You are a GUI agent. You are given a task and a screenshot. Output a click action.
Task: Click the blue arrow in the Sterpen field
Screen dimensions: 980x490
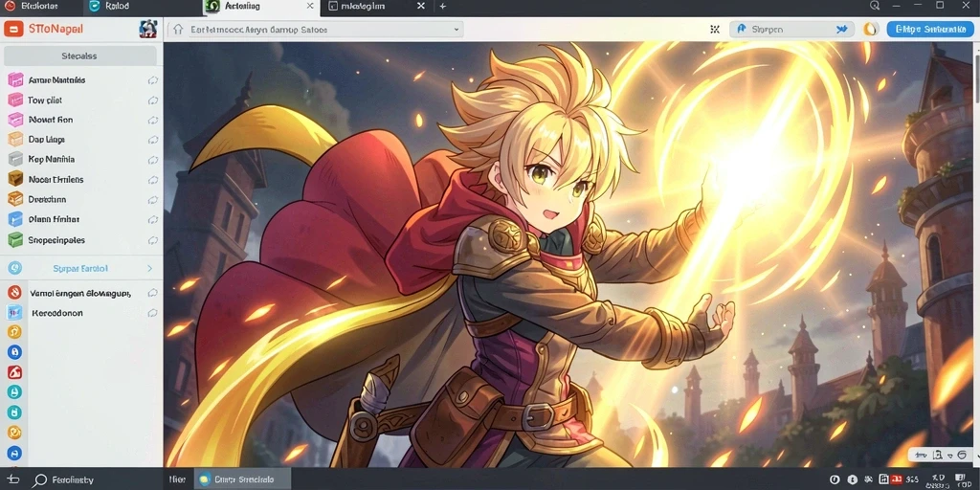[x=841, y=29]
